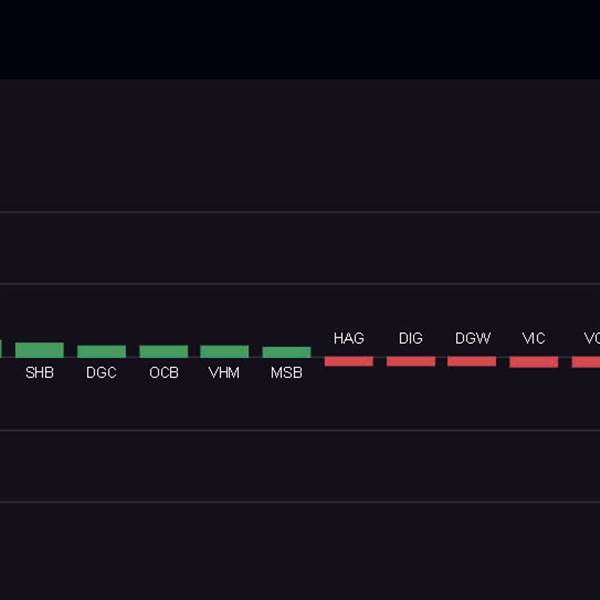Select the DIG ticker label

pos(411,338)
